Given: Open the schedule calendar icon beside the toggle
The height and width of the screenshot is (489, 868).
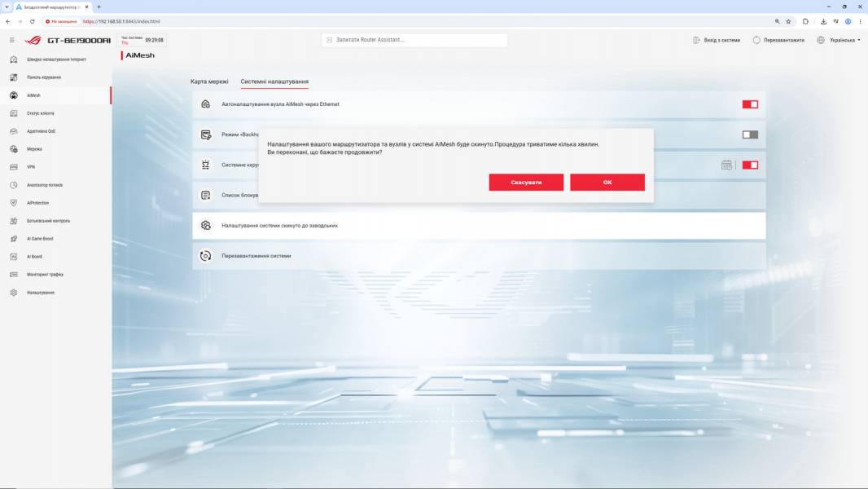Looking at the screenshot, I should click(726, 165).
